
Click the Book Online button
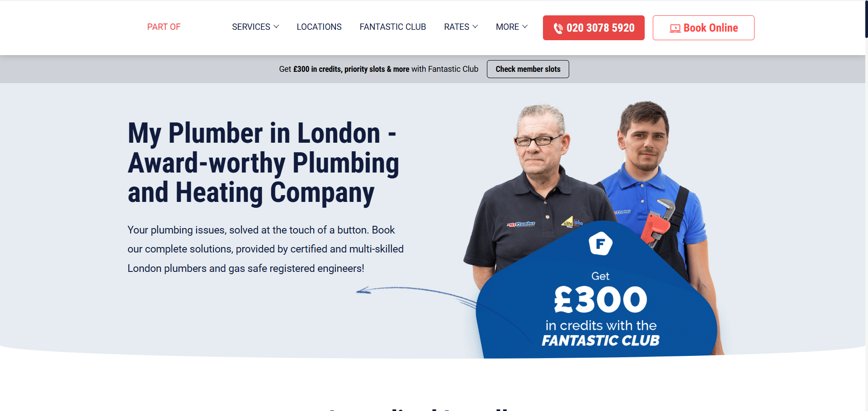703,28
